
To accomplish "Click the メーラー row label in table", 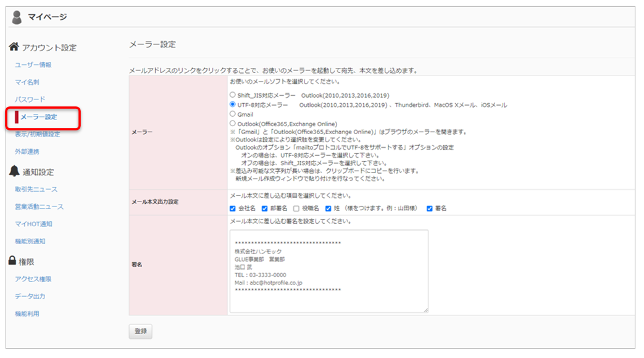I will click(x=141, y=132).
